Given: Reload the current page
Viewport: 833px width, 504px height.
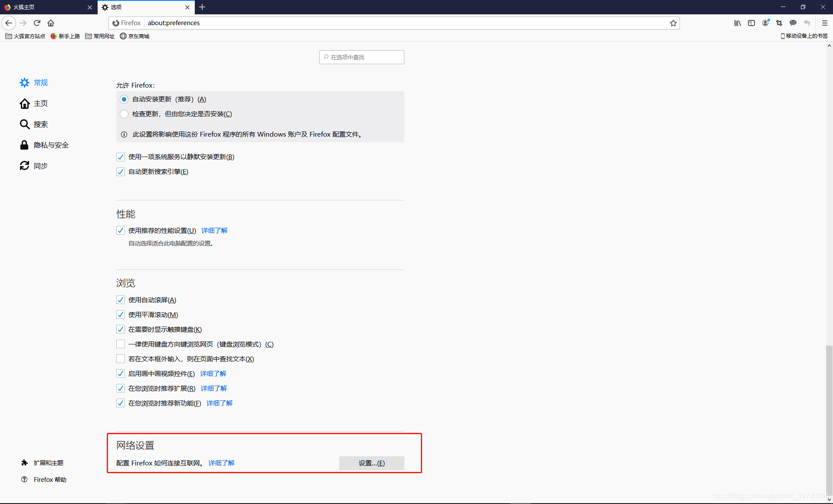Looking at the screenshot, I should point(37,23).
